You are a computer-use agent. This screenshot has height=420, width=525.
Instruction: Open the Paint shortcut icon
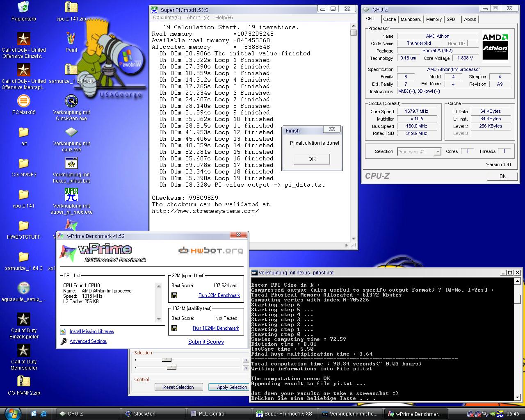71,39
